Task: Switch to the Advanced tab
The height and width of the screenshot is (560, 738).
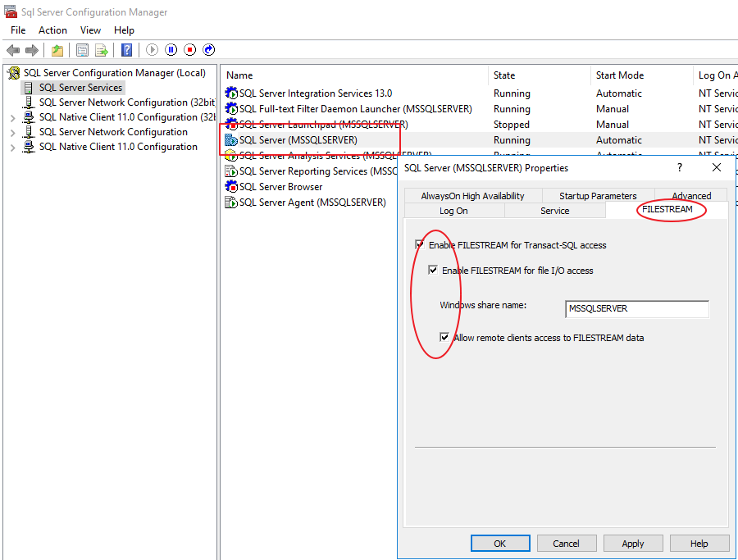Action: 691,196
